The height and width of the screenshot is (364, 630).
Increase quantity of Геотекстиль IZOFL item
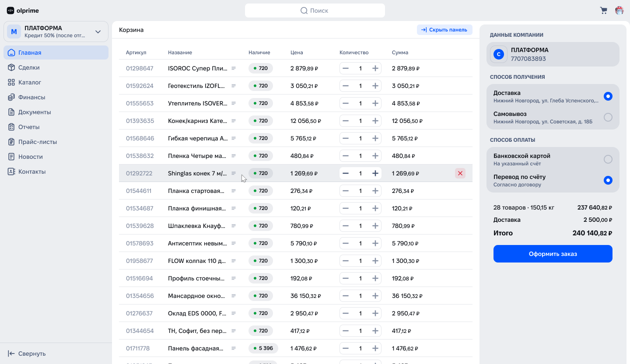tap(375, 86)
